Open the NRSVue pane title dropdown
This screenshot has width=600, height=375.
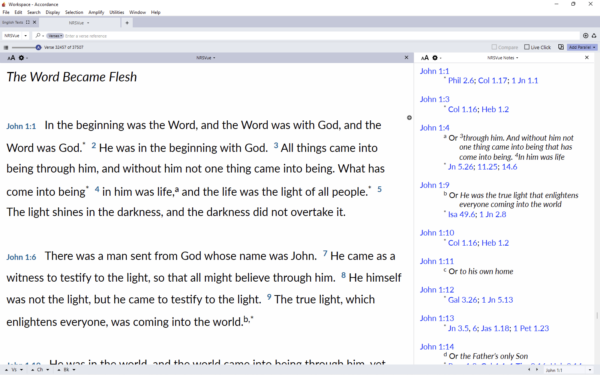click(206, 58)
